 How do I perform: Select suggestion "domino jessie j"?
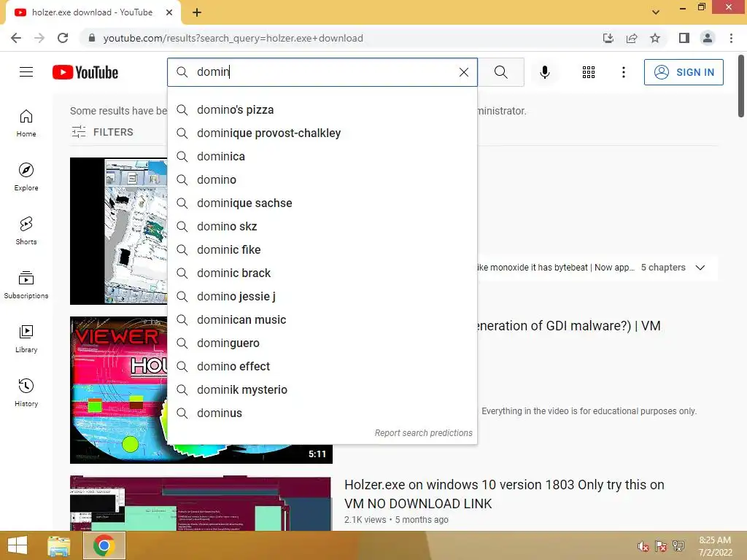[322, 296]
